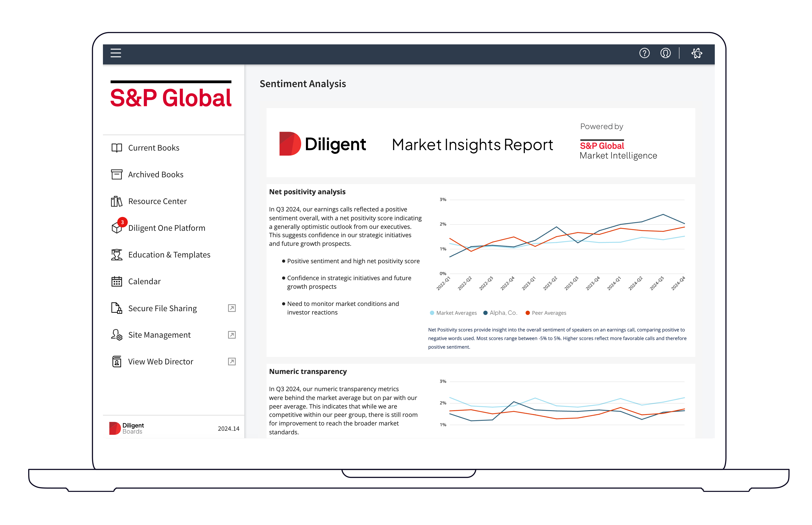
Task: Click the Education & Templates icon
Action: (117, 255)
